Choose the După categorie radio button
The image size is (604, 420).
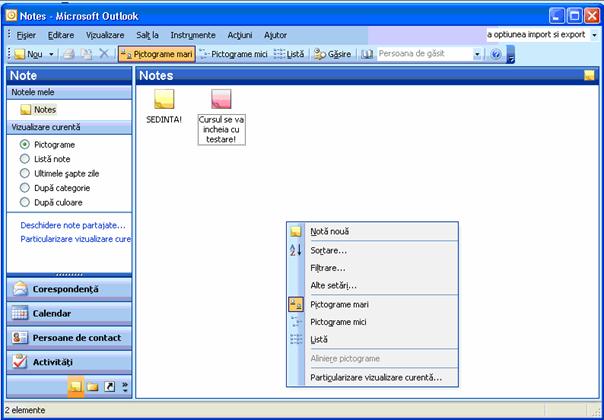coord(25,187)
